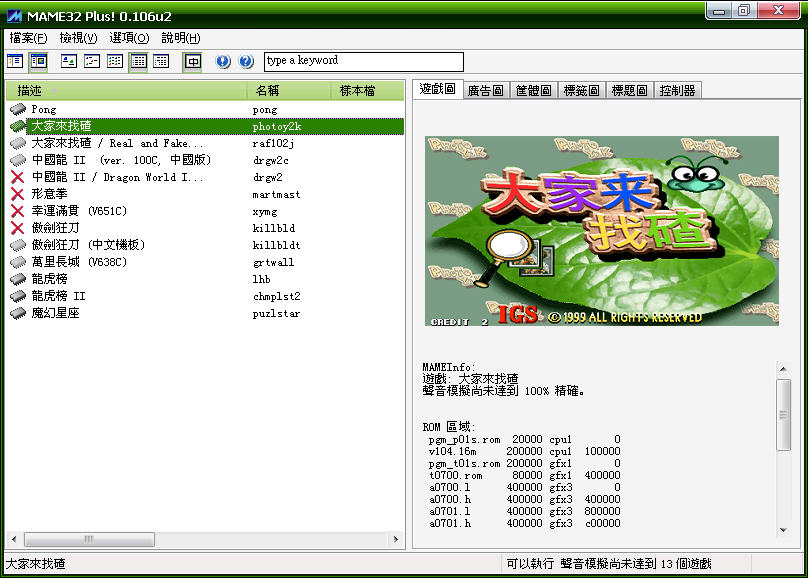The width and height of the screenshot is (808, 578).
Task: Select 中國龍 II / Dragon World entry
Action: (117, 177)
